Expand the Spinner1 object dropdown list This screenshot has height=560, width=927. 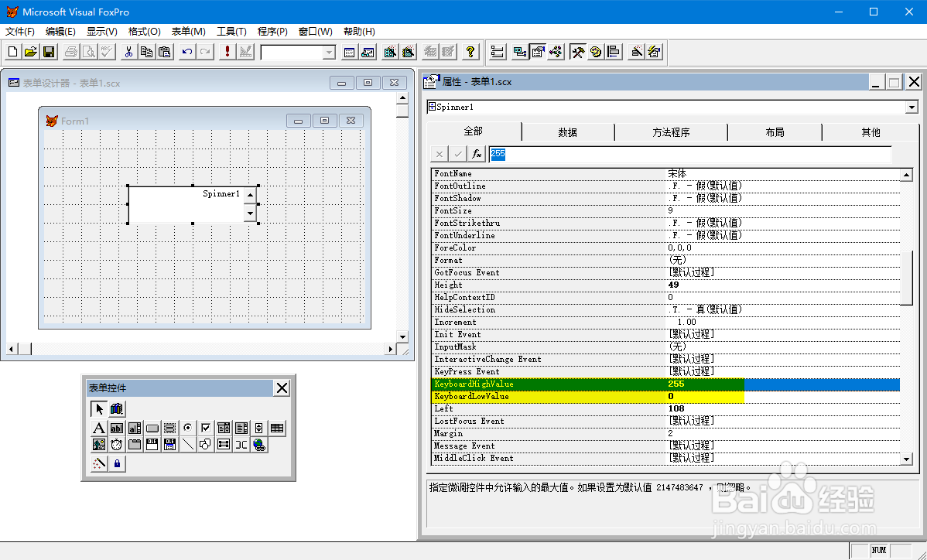[x=912, y=107]
